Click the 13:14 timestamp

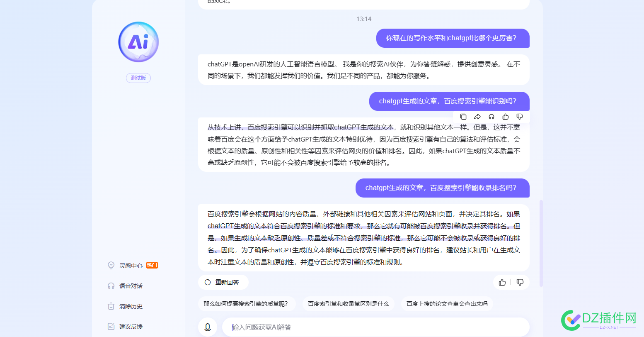(x=364, y=19)
